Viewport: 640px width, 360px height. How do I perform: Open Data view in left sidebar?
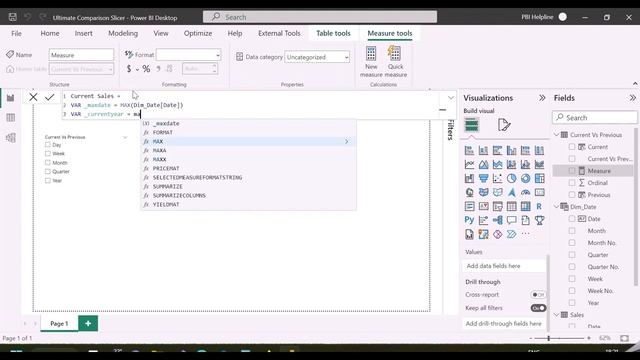[x=11, y=118]
